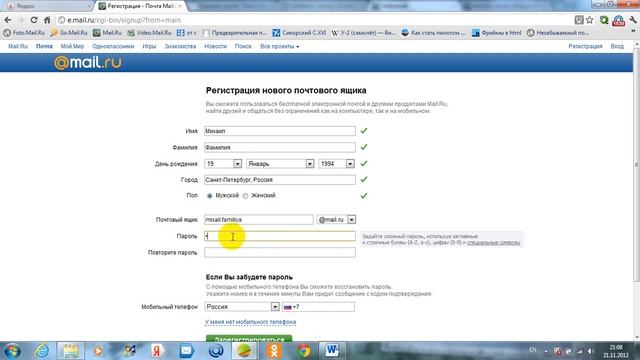Open Новости in the top menu
The width and height of the screenshot is (640, 360).
click(215, 47)
